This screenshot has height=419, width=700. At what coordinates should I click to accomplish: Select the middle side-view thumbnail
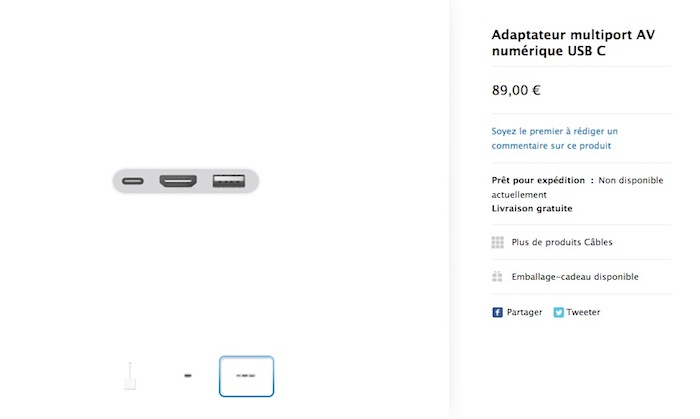[187, 377]
